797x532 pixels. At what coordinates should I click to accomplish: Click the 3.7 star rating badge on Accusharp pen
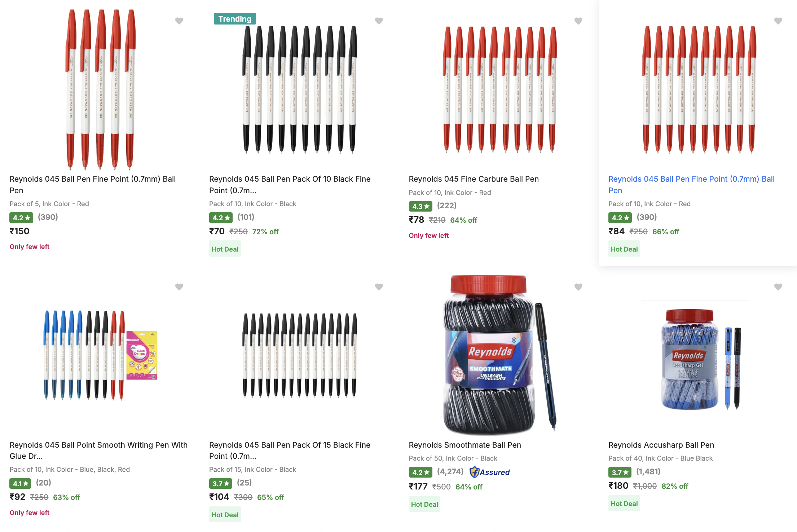[x=620, y=472]
